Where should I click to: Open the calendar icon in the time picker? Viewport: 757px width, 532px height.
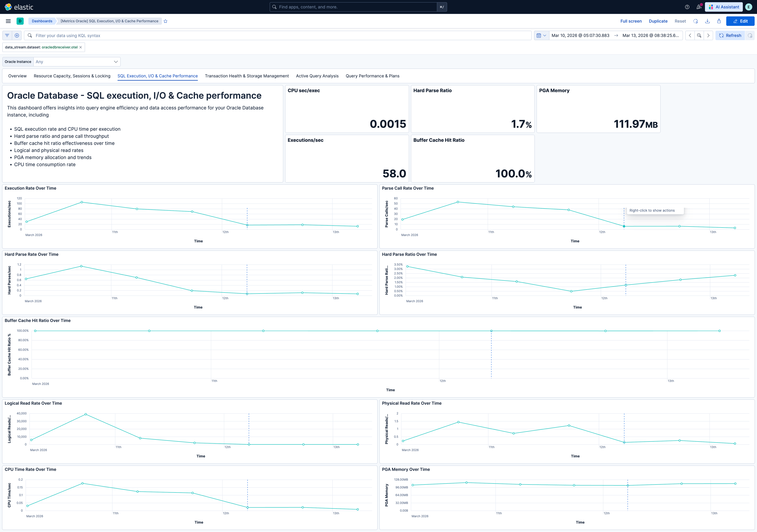click(x=539, y=35)
